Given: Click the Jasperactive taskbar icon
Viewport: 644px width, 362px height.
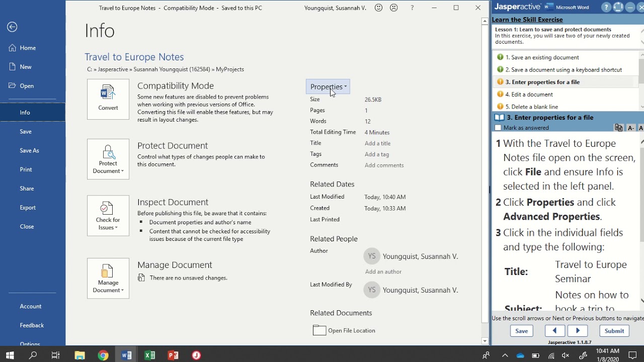Looking at the screenshot, I should coord(197,355).
